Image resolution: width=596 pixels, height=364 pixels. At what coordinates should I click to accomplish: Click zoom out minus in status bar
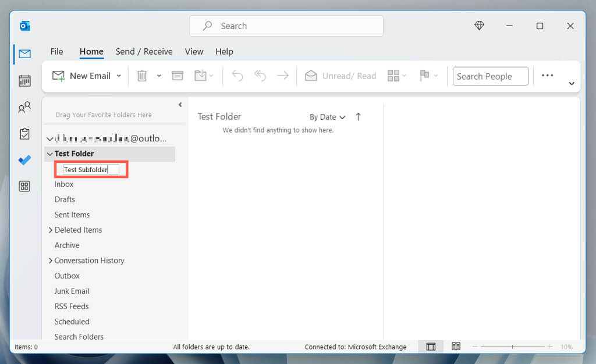475,347
